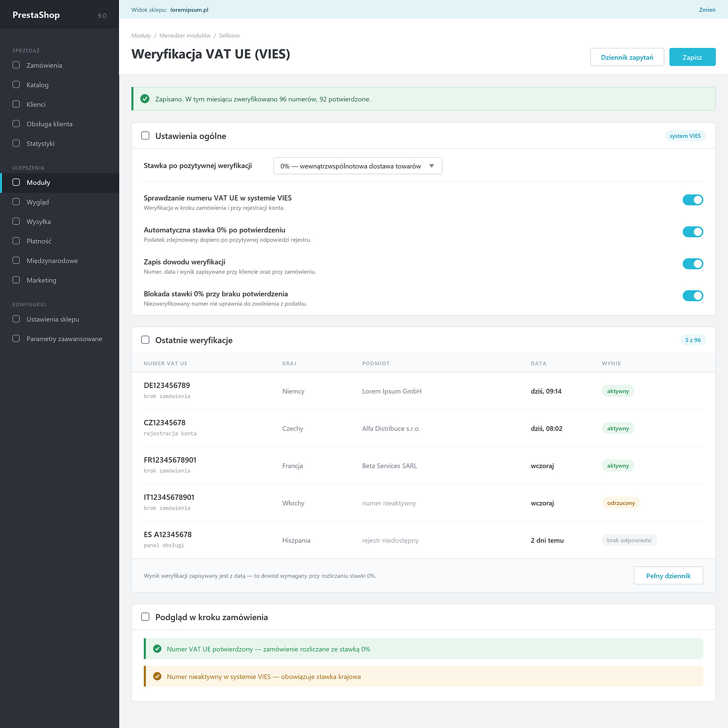
Task: Click the Zmień link in top bar
Action: pyautogui.click(x=707, y=10)
